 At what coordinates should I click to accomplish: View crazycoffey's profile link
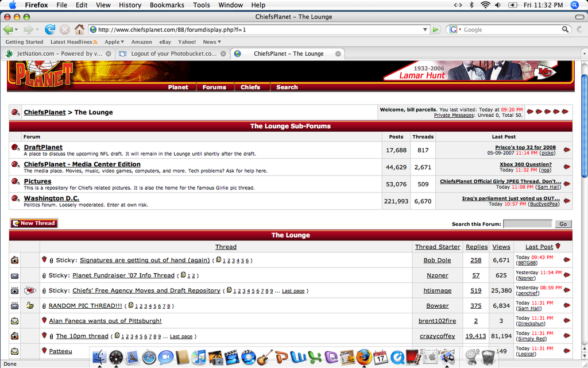(x=437, y=336)
